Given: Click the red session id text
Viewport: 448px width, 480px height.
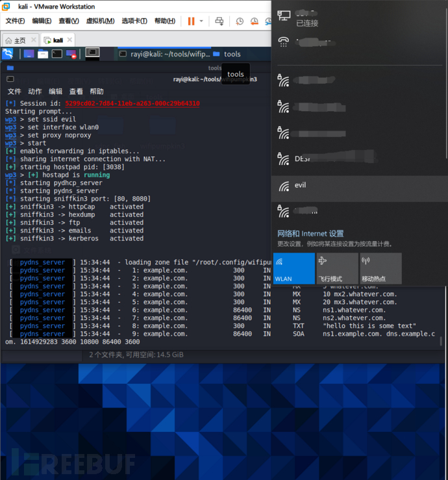Looking at the screenshot, I should click(x=132, y=103).
